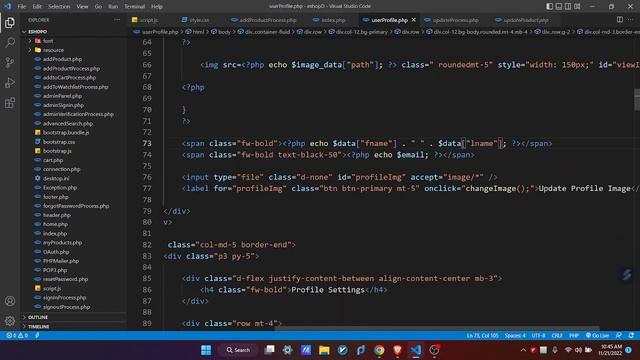Viewport: 640px width, 360px height.
Task: Click the Ln 73, Col 105 status entry
Action: pos(482,336)
